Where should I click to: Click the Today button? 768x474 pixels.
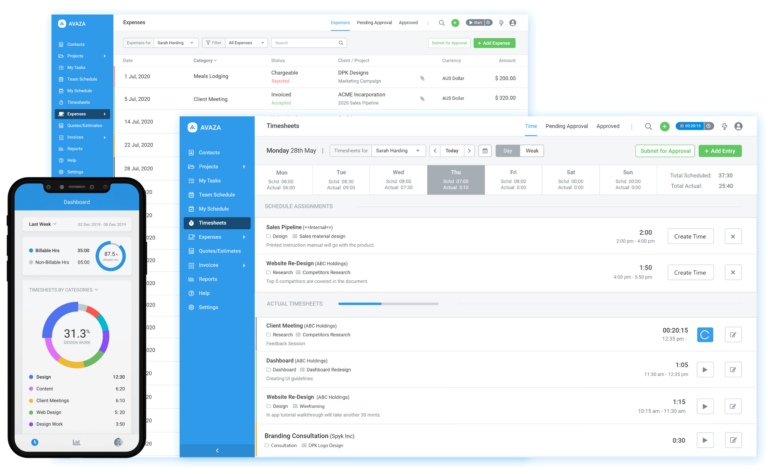(452, 151)
